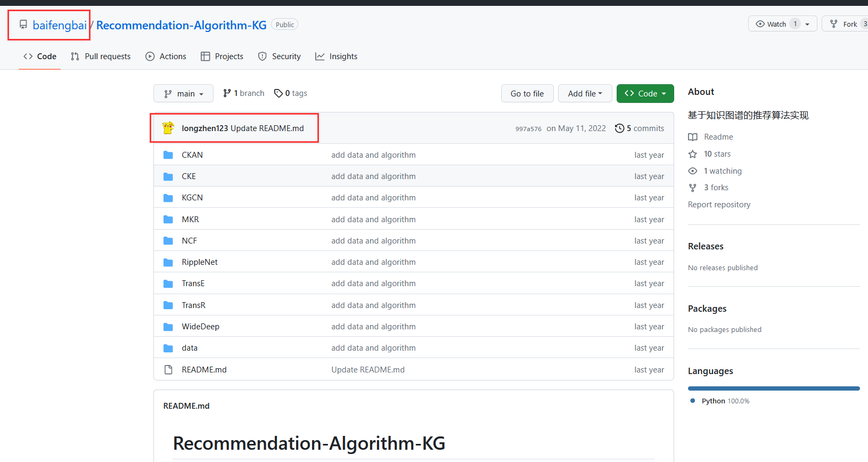
Task: Click the Fork button
Action: click(x=845, y=24)
